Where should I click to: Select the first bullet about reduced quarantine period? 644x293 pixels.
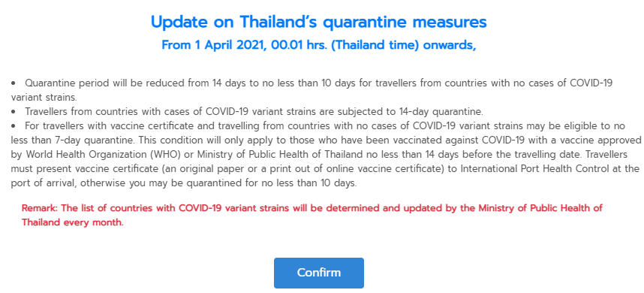click(312, 90)
